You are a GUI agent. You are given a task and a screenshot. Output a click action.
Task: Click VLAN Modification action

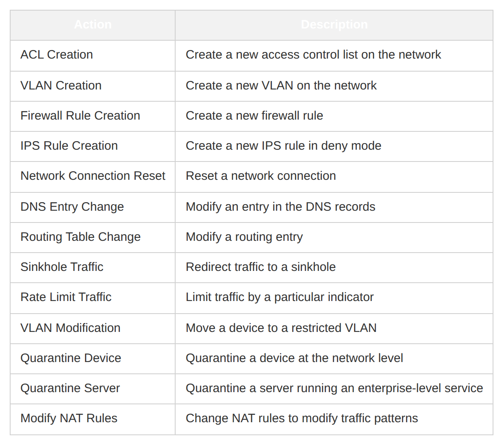(x=70, y=328)
